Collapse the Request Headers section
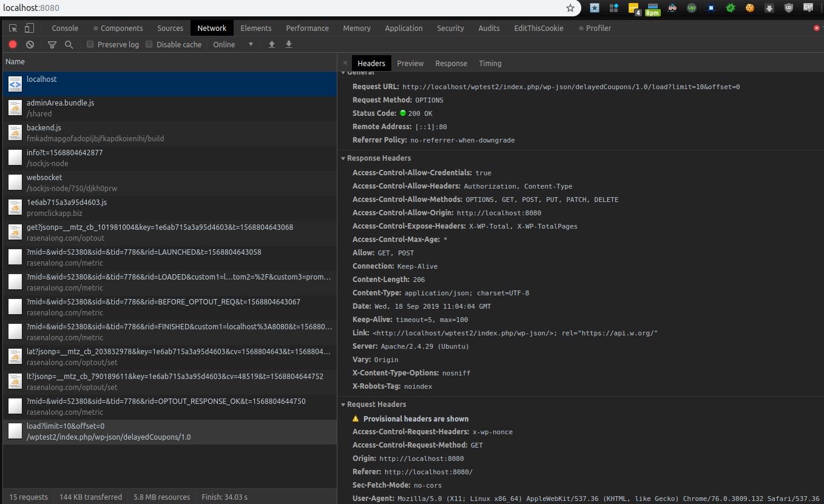The image size is (824, 504). coord(343,405)
